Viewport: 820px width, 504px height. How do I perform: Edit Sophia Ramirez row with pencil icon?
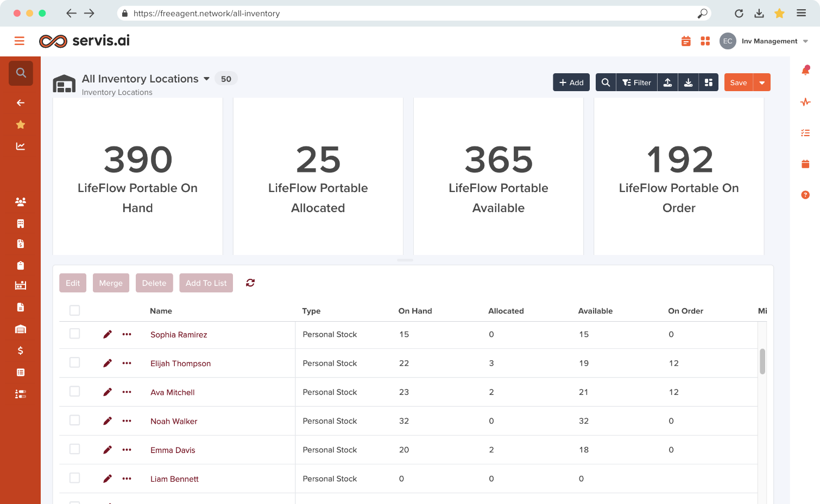point(108,334)
